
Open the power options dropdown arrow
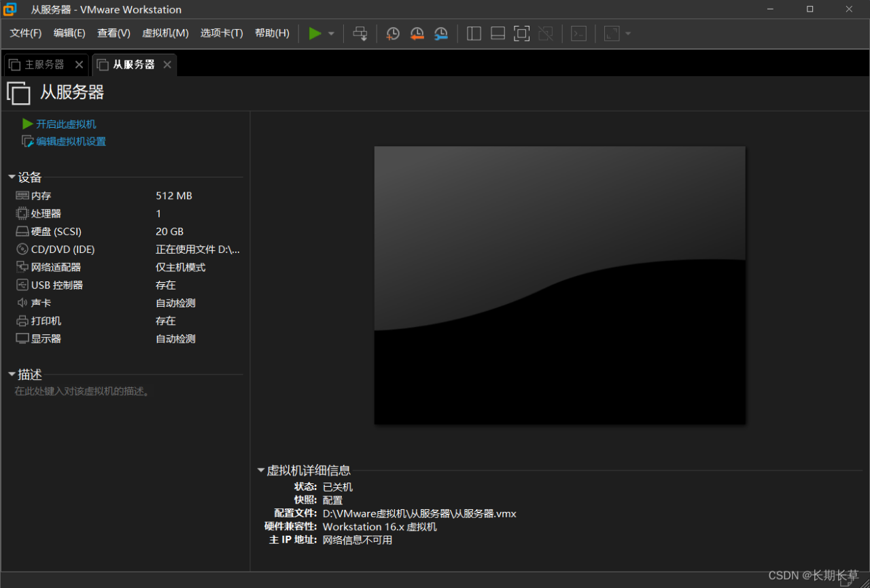tap(332, 34)
